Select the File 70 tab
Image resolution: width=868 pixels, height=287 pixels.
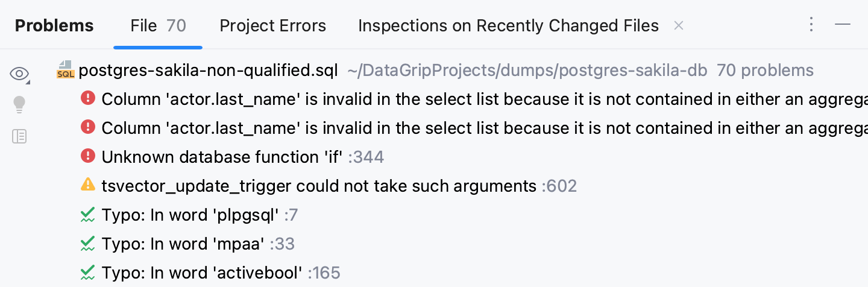(x=158, y=26)
